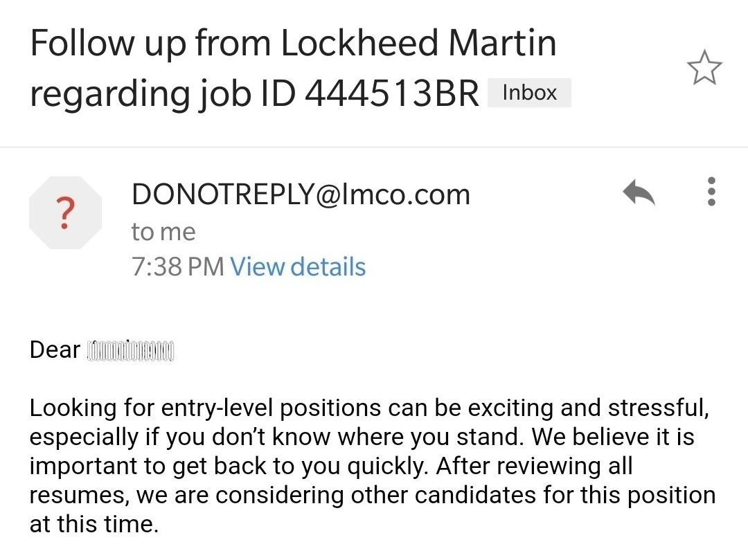The height and width of the screenshot is (560, 748).
Task: Tap "After reviewing all" in the body
Action: pyautogui.click(x=534, y=466)
